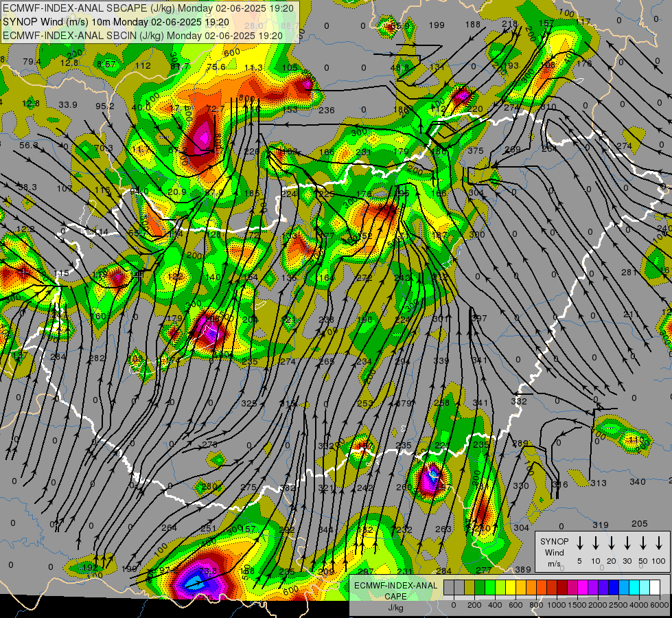Click the 330 value on the map
This screenshot has height=618, width=672.
[521, 486]
